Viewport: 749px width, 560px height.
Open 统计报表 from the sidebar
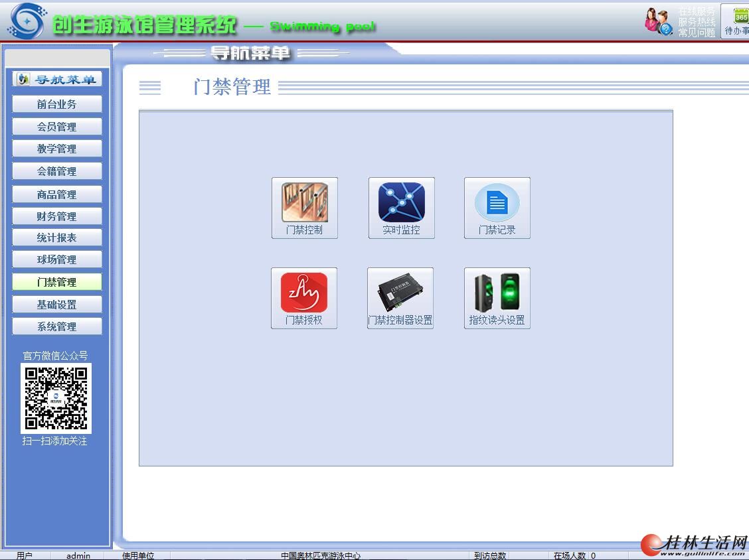(57, 238)
